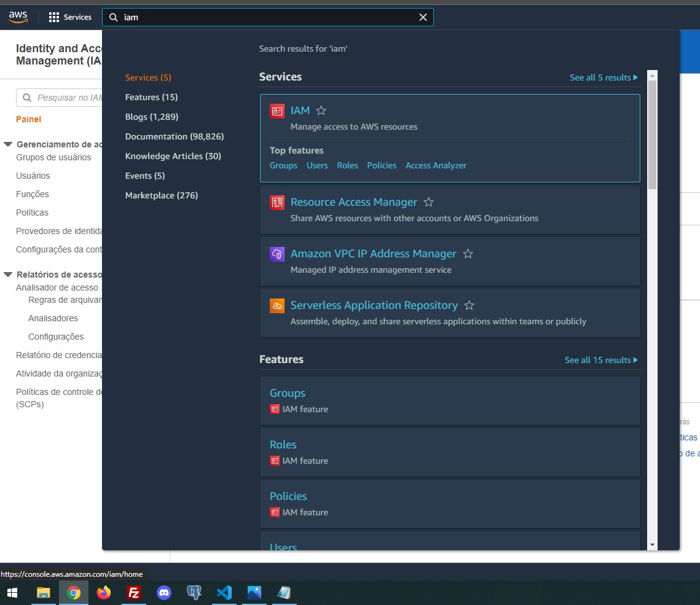Go to Groups under Top features

283,165
